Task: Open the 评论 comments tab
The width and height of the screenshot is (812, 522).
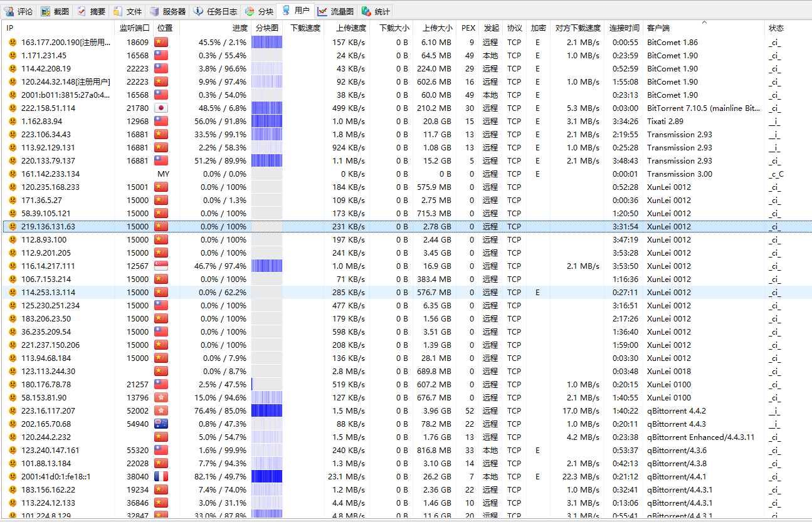Action: [19, 11]
